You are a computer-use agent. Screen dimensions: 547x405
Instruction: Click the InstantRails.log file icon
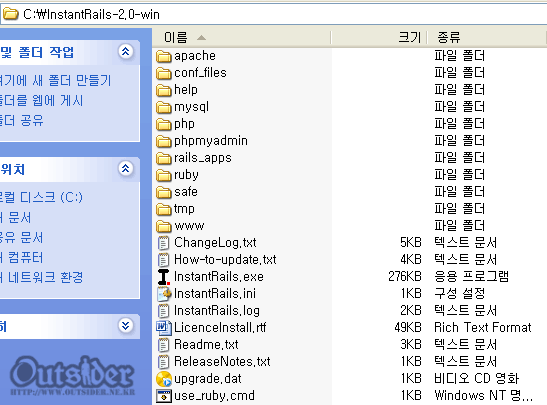(163, 311)
